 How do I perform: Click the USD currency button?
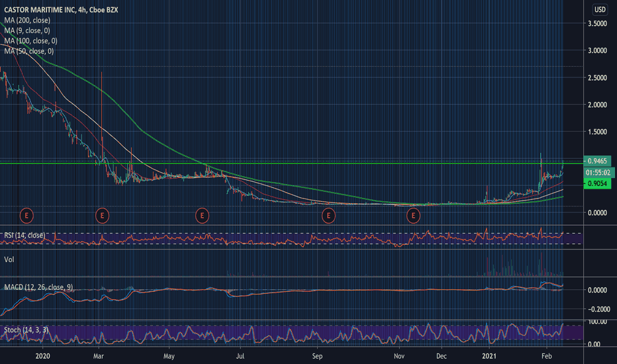click(x=600, y=9)
